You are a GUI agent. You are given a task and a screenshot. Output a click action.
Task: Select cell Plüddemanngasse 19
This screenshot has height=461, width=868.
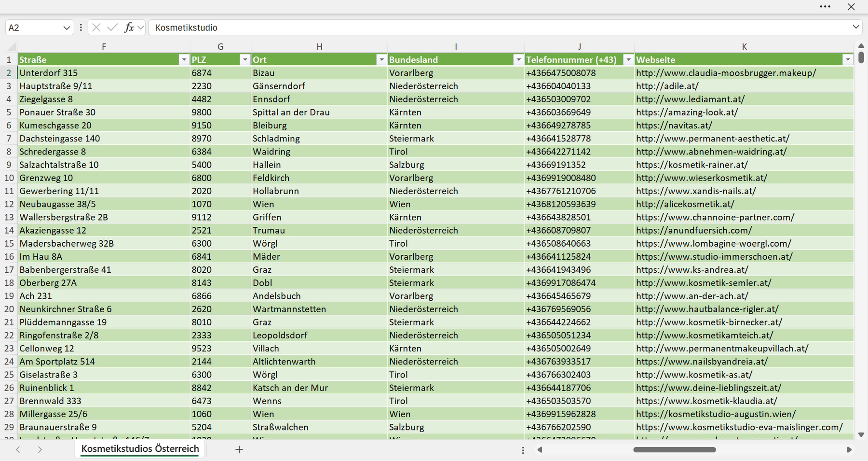point(104,322)
